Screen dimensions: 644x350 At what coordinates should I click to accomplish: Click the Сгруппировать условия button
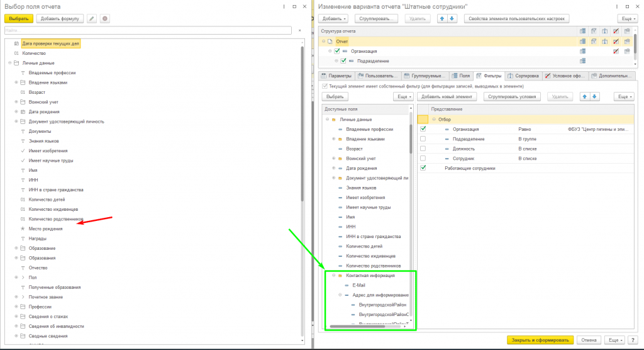pos(512,97)
